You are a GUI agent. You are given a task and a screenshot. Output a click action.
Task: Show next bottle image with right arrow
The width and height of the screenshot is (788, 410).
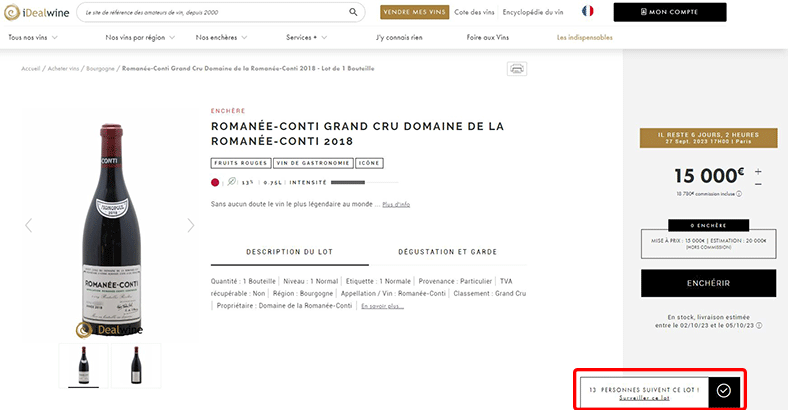click(190, 225)
